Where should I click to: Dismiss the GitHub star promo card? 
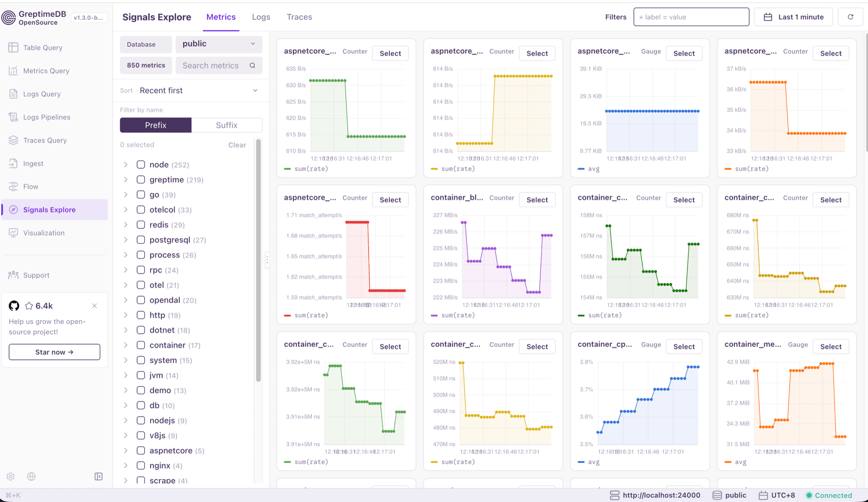click(x=94, y=306)
